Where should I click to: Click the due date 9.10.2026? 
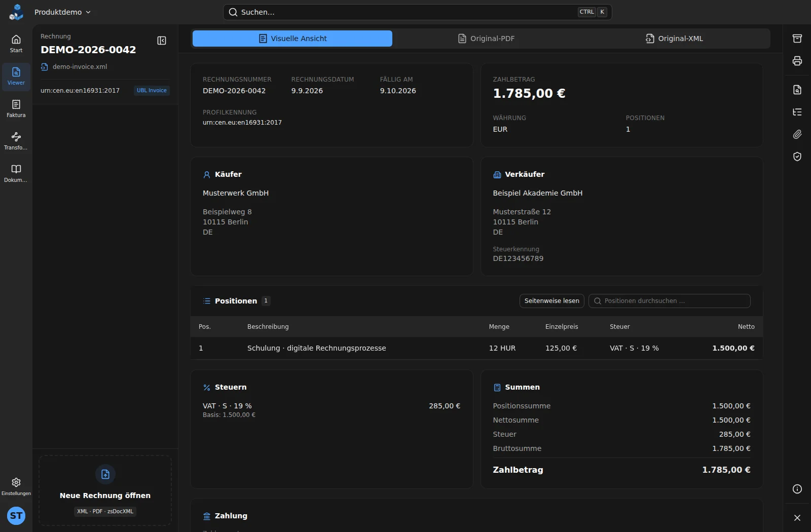coord(398,91)
